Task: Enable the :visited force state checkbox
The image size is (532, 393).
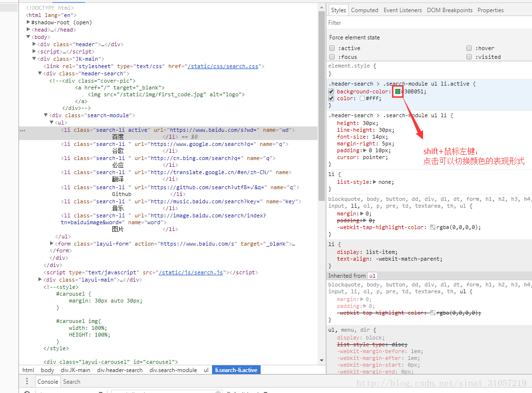Action: point(469,57)
